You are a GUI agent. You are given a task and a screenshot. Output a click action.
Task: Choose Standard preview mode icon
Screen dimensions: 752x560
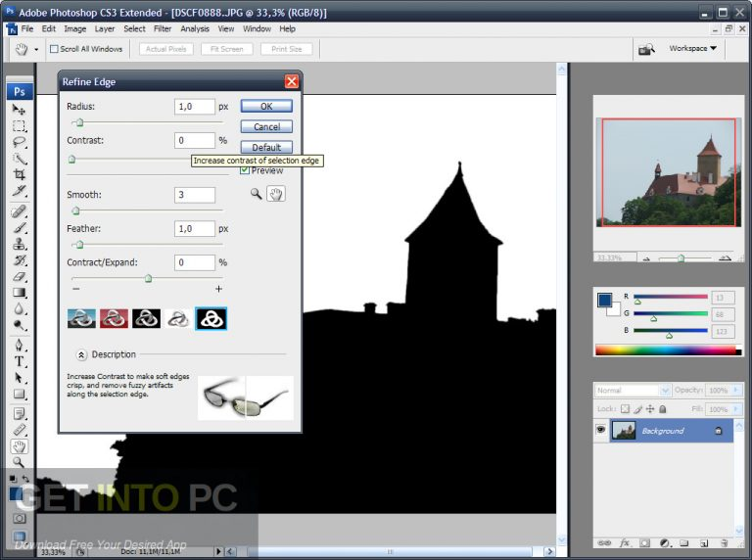tap(81, 318)
